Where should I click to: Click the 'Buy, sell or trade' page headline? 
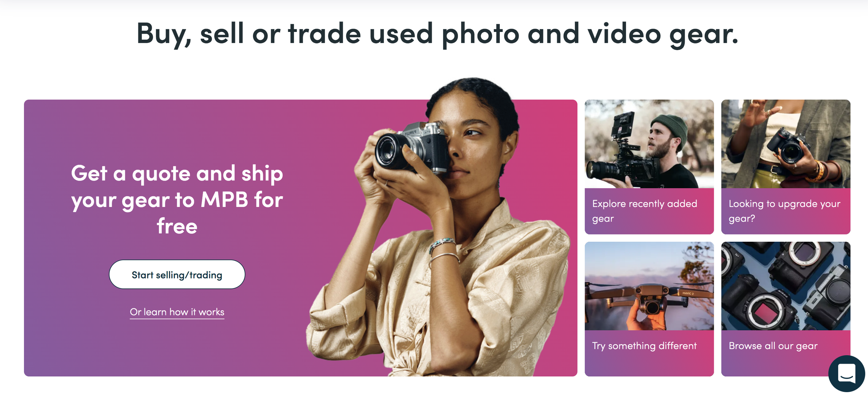tap(437, 34)
